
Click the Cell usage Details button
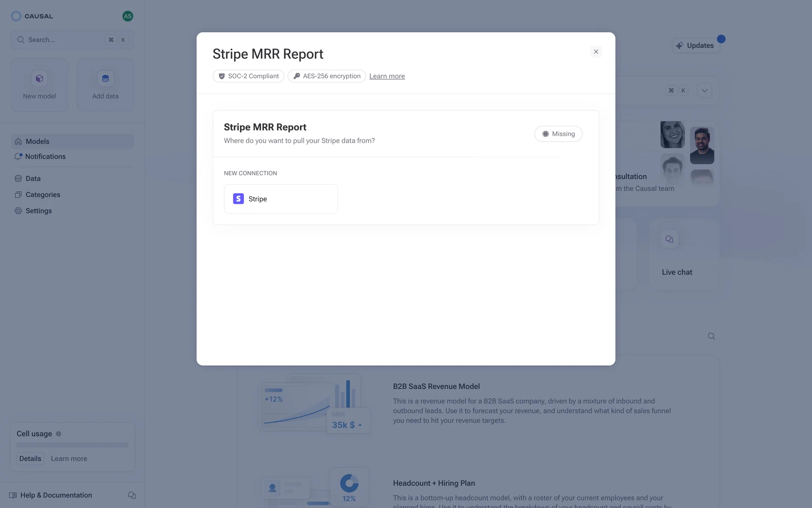[x=30, y=458]
